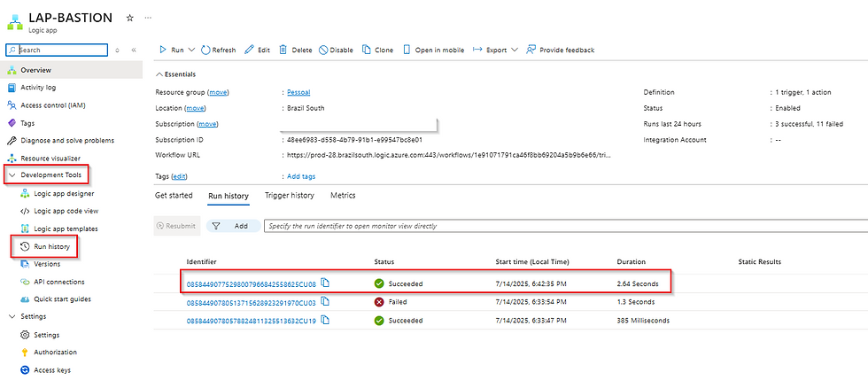This screenshot has height=380, width=868.
Task: Copy identifier of the CU08 run
Action: click(326, 283)
